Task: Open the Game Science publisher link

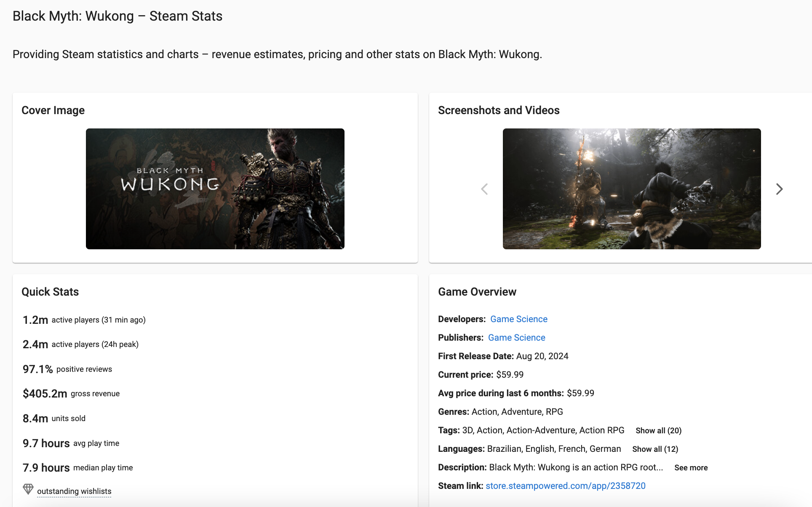Action: point(516,338)
